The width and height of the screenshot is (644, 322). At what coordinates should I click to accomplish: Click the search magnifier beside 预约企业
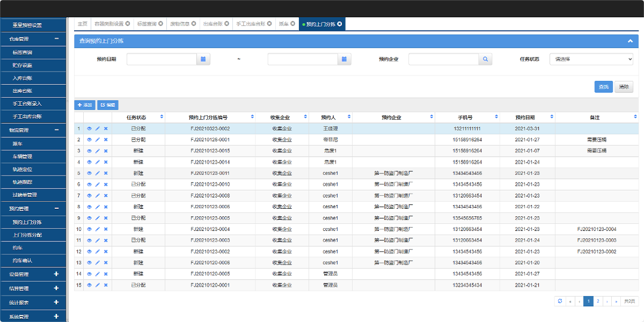point(485,59)
